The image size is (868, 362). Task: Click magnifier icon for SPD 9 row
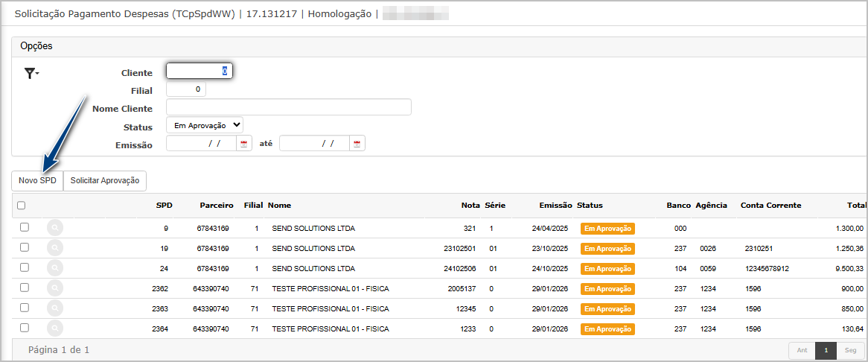54,228
